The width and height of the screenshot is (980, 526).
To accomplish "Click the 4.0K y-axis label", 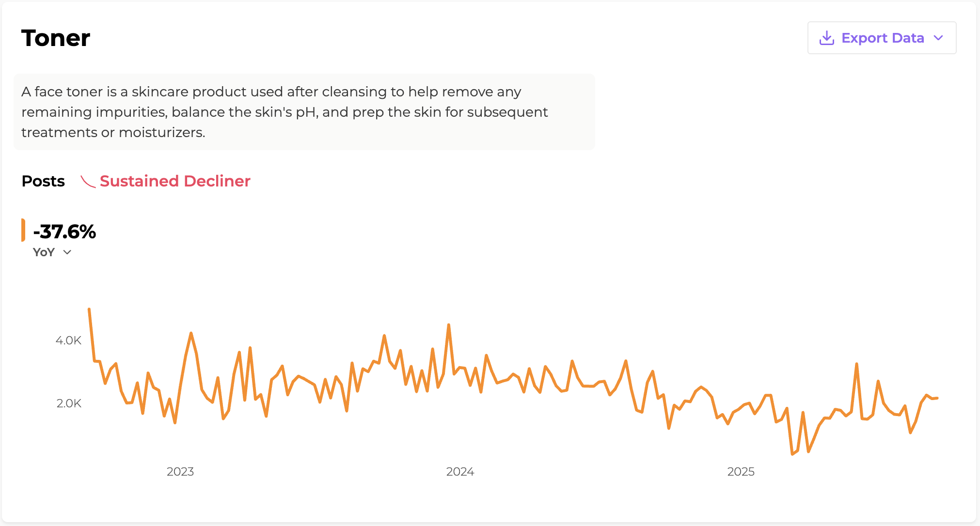I will coord(68,340).
